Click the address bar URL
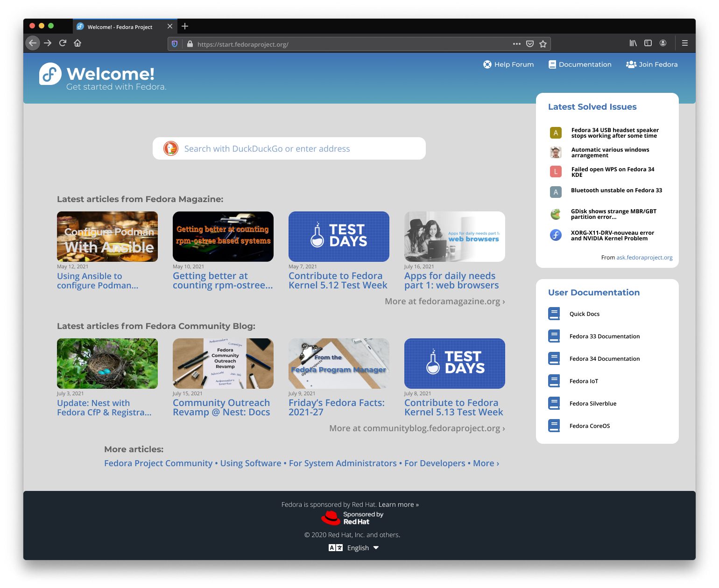The image size is (719, 588). coord(243,44)
